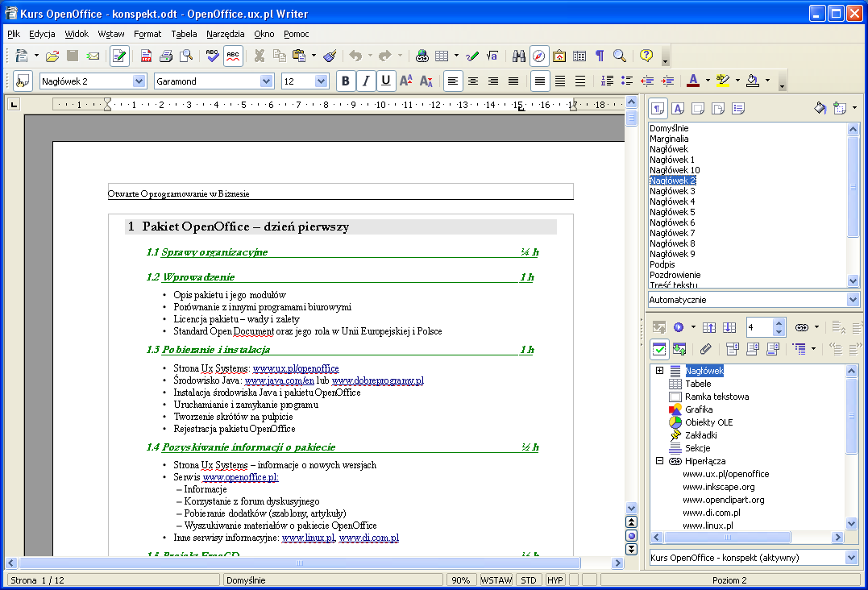This screenshot has height=590, width=868.
Task: Justify the paragraph text
Action: pos(513,81)
